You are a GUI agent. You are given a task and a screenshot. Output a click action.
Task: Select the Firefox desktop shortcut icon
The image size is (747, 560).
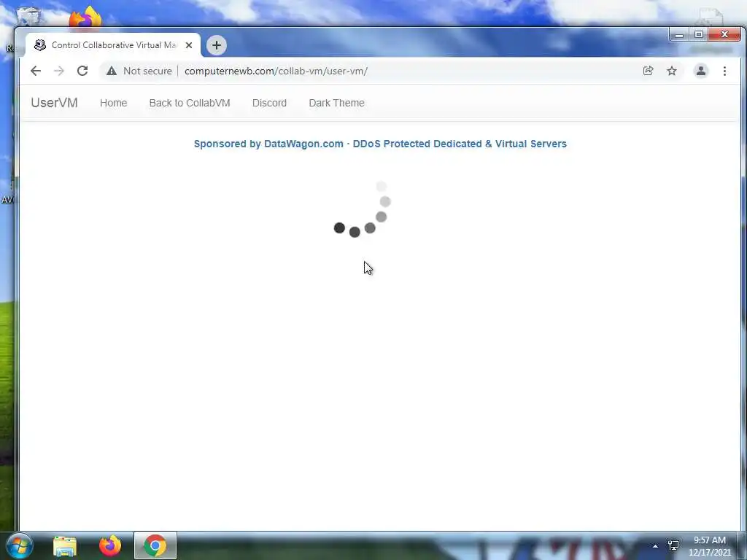[86, 17]
